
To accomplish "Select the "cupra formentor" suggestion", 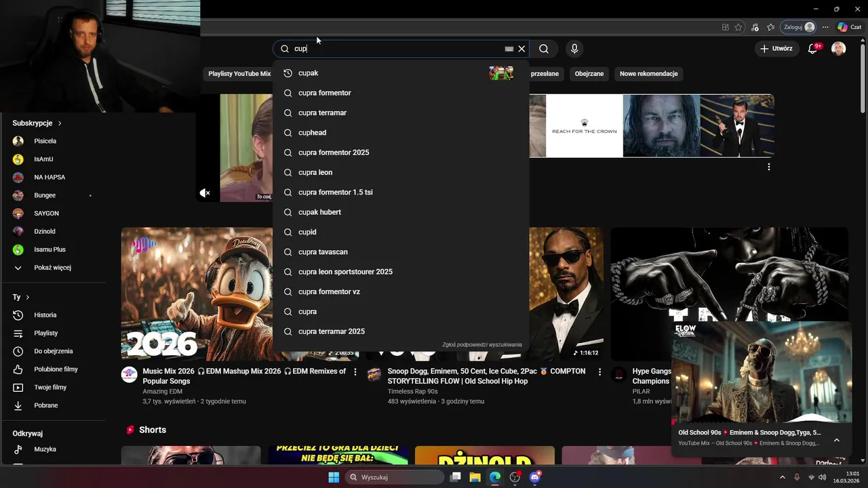I will click(401, 93).
